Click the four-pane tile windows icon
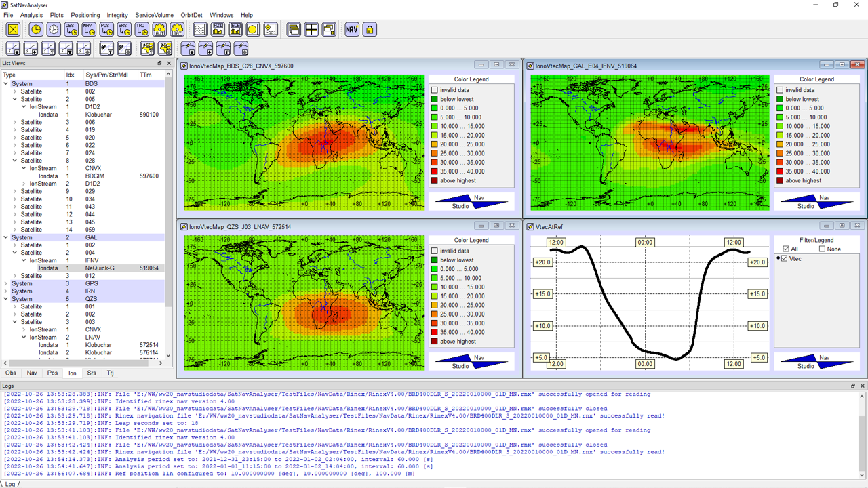Screen dimensions: 868x488 311,30
